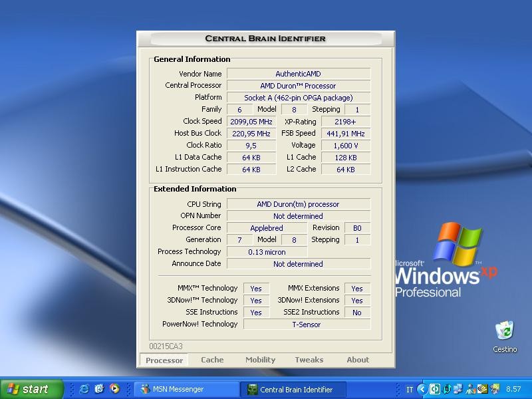Switch to the Cache tab

(212, 360)
